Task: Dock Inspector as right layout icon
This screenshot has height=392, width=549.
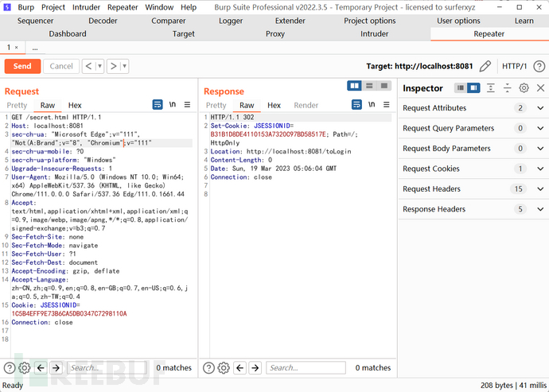Action: pyautogui.click(x=473, y=87)
